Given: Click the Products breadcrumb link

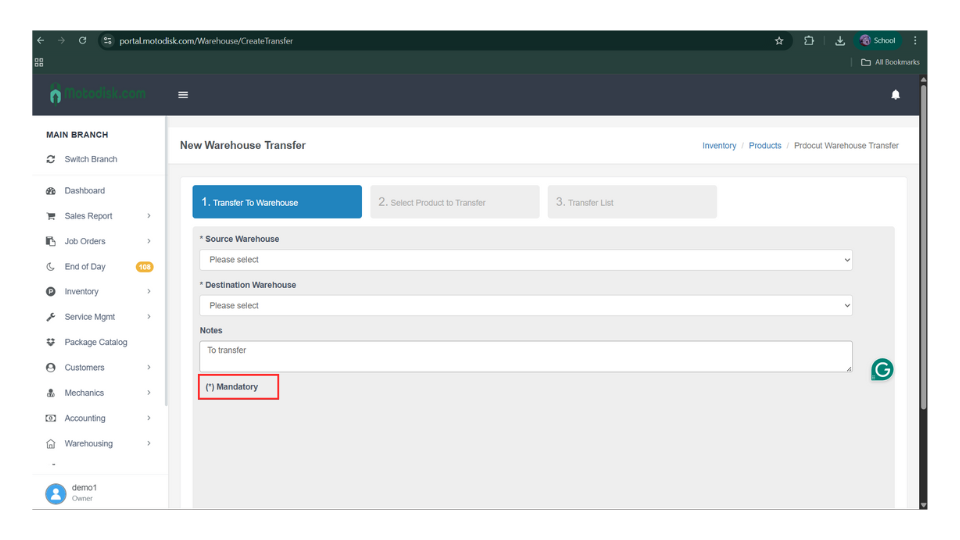Looking at the screenshot, I should pyautogui.click(x=765, y=146).
